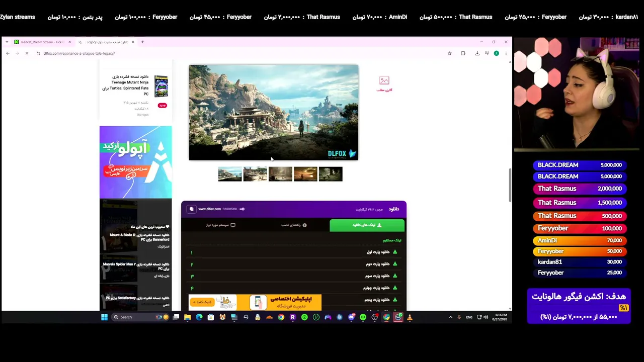
Task: Open the system requirements tab with monitor icon
Action: (220, 225)
